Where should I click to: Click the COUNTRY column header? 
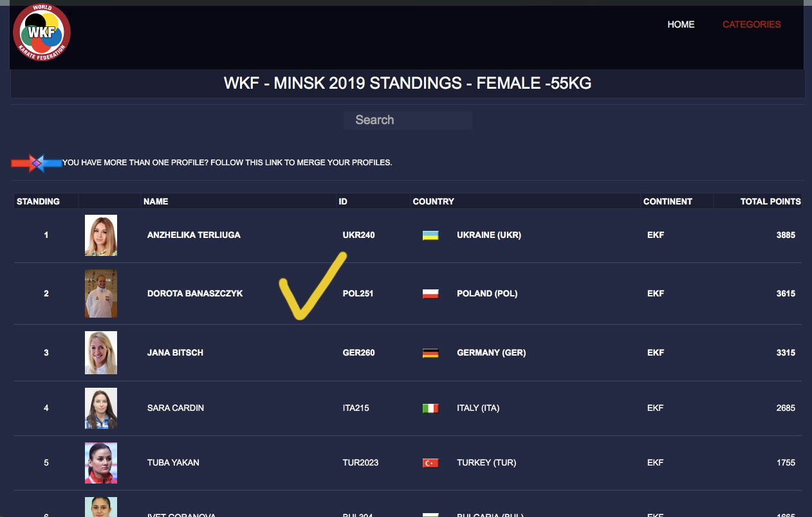[x=433, y=201]
